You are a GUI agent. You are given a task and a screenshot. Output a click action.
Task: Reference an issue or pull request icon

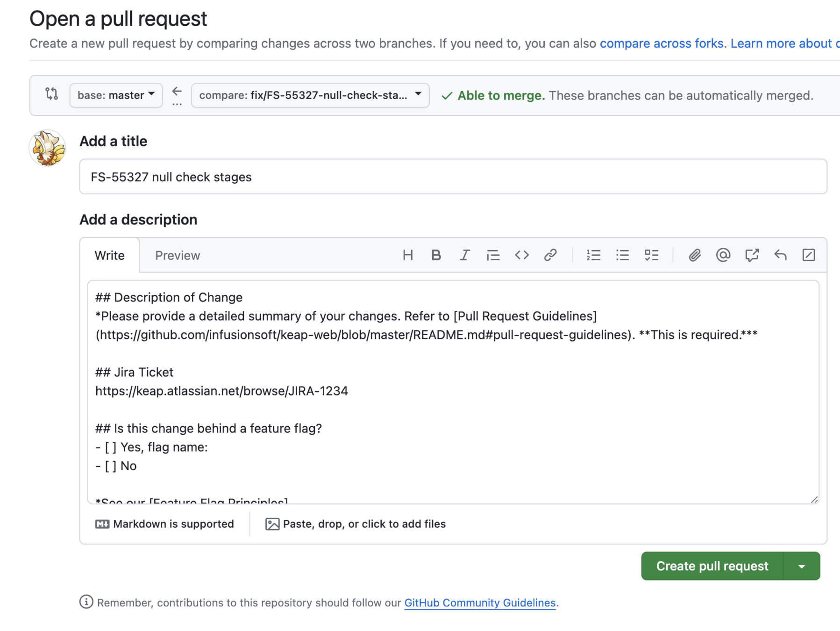coord(752,255)
